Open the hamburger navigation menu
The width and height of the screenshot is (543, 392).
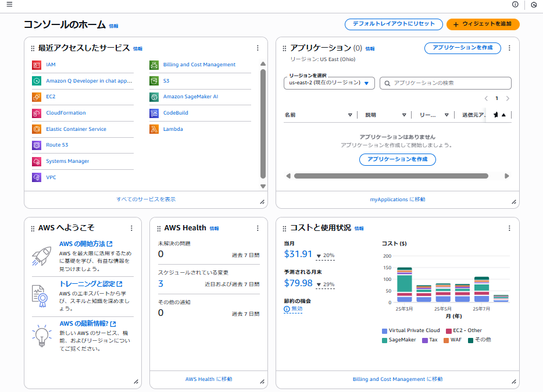(9, 4)
